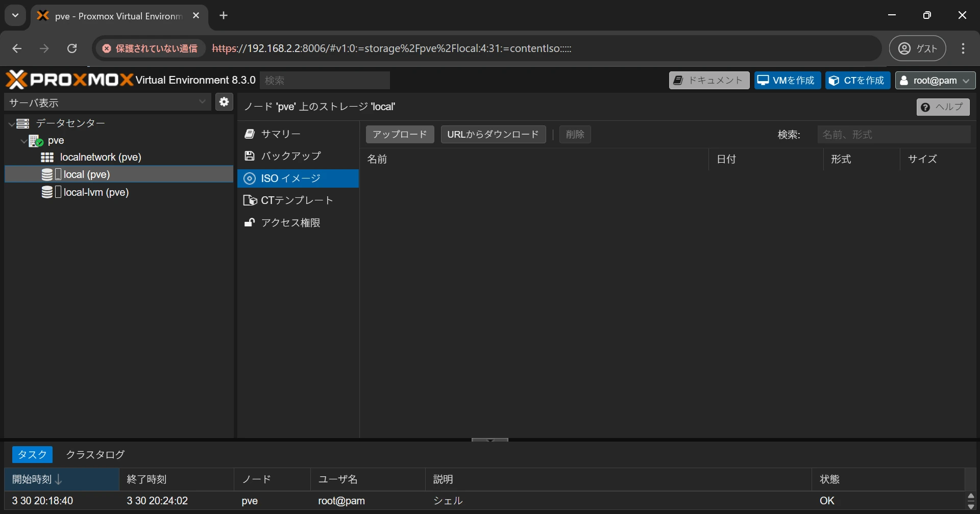This screenshot has height=514, width=980.
Task: Collapse the bottom task log panel
Action: (490, 440)
